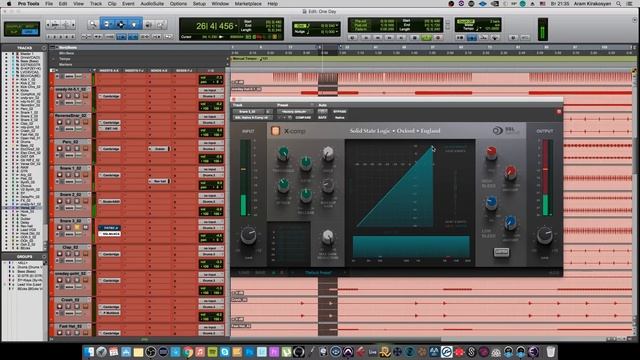This screenshot has height=360, width=640.
Task: Open the plugin Preset dropdown
Action: [294, 111]
